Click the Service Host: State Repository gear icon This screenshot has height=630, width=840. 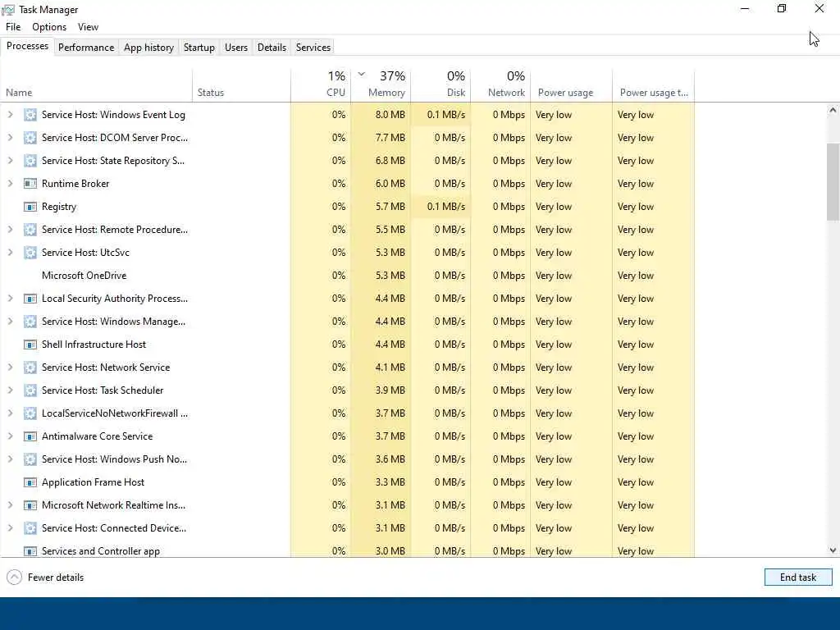point(30,161)
